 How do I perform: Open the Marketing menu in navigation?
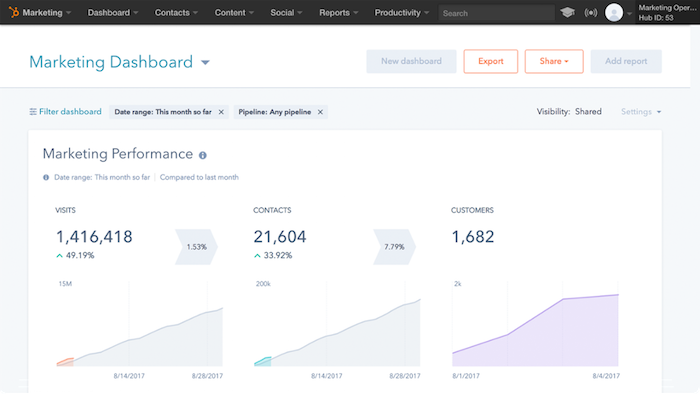point(46,12)
